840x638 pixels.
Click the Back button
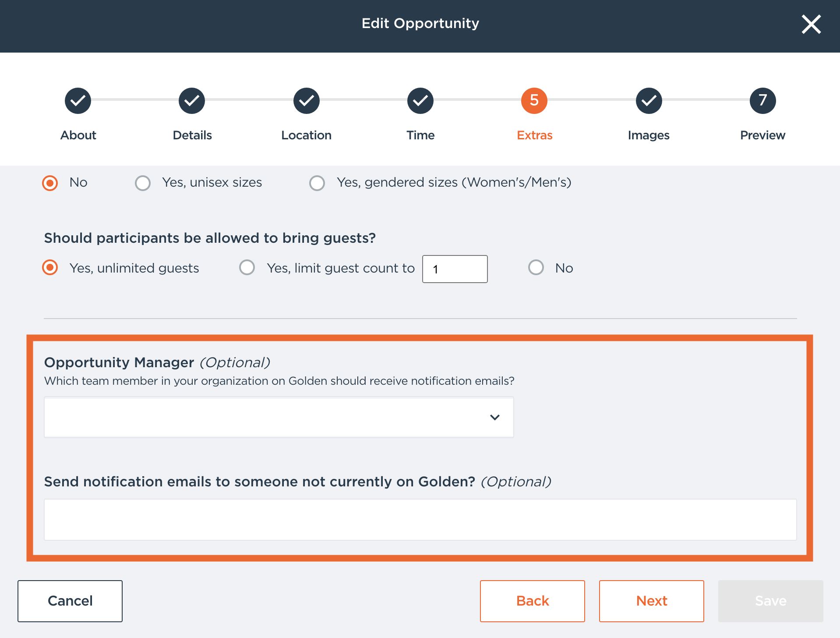pos(532,601)
